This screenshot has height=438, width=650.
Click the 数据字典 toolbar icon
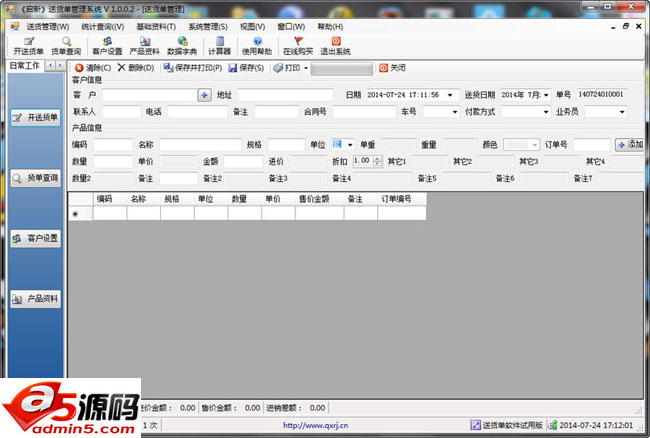click(x=182, y=45)
